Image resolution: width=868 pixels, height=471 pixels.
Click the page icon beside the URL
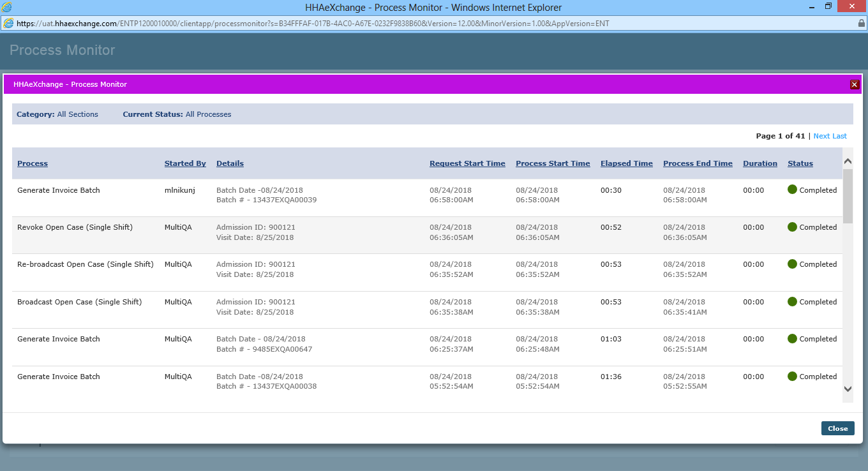coord(8,24)
